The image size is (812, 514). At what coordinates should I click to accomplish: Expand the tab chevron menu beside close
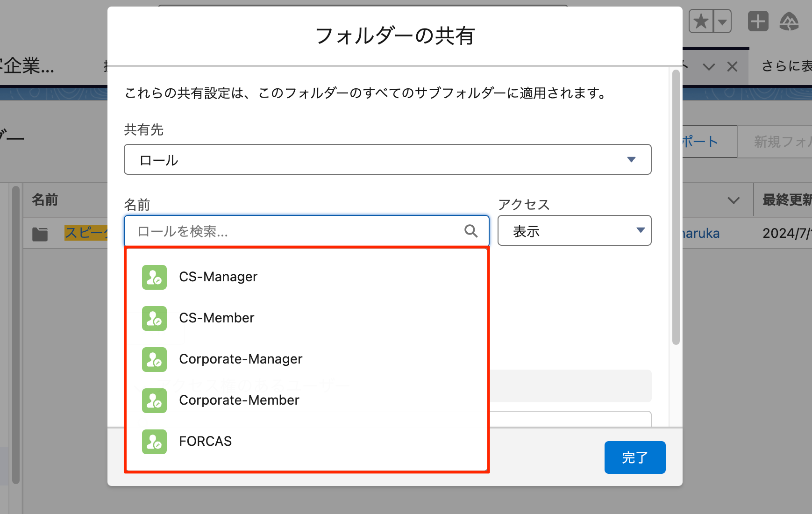pyautogui.click(x=709, y=67)
